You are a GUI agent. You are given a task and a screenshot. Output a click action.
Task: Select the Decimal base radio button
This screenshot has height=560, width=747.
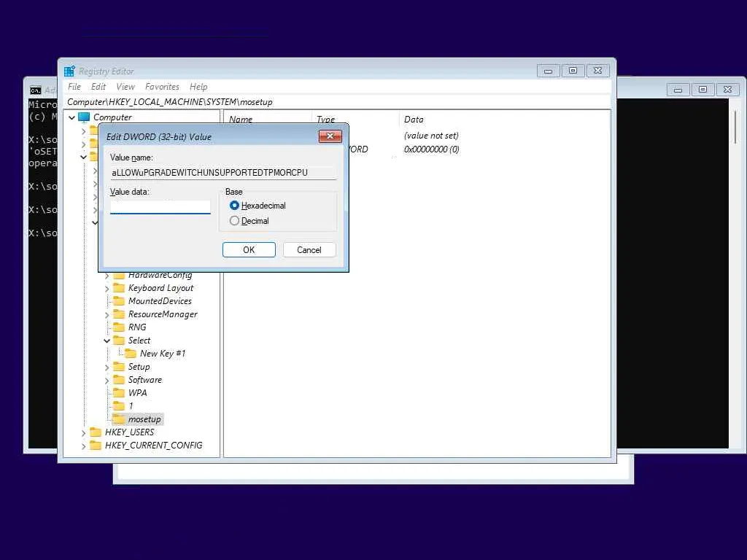coord(234,221)
